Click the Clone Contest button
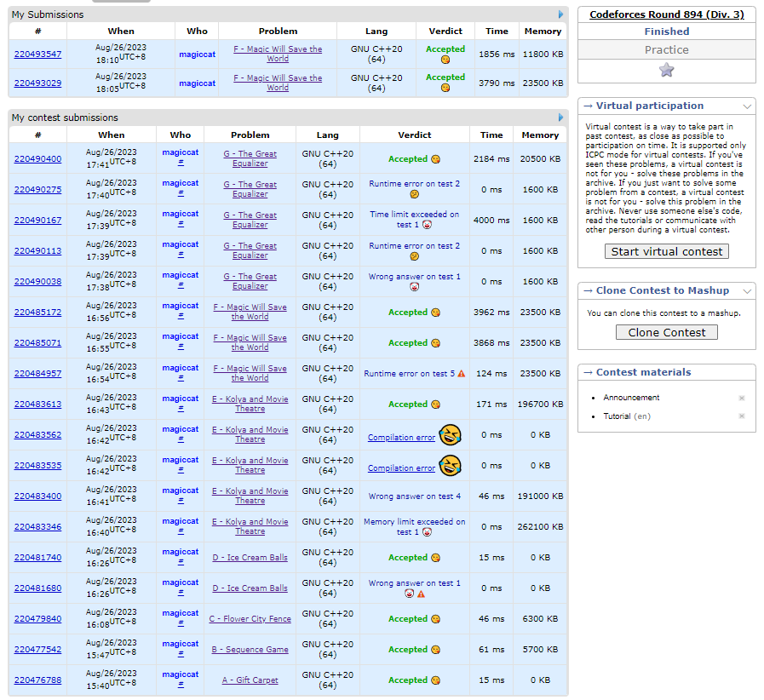The width and height of the screenshot is (764, 700). click(x=667, y=332)
